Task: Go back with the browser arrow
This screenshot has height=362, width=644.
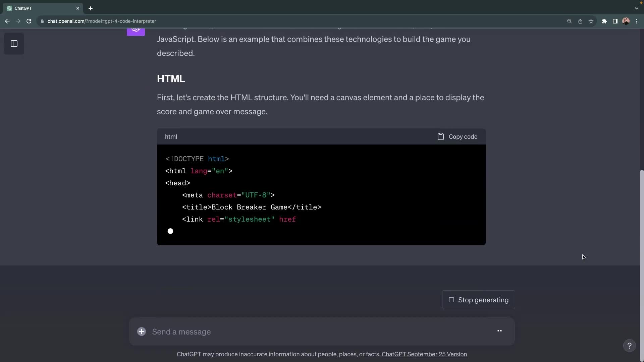Action: pyautogui.click(x=7, y=21)
